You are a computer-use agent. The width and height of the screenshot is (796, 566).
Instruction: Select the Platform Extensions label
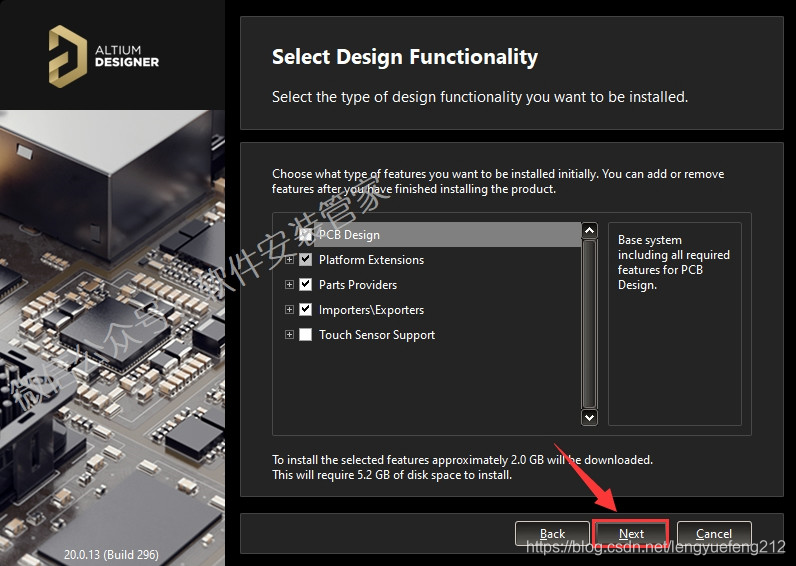coord(371,259)
